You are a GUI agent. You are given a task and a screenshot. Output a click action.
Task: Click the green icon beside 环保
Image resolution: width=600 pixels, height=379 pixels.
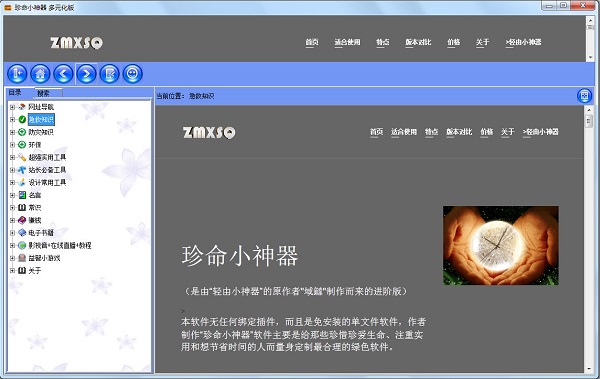point(22,145)
